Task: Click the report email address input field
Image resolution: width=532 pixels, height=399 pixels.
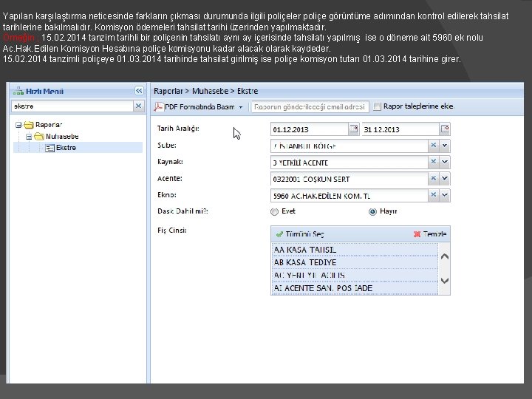Action: pyautogui.click(x=310, y=107)
